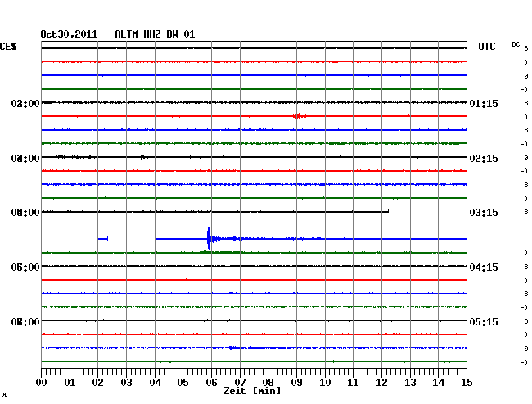Viewport: 532px width, 404px height.
Task: Select the 02:15 UTC time label
Action: click(x=484, y=159)
